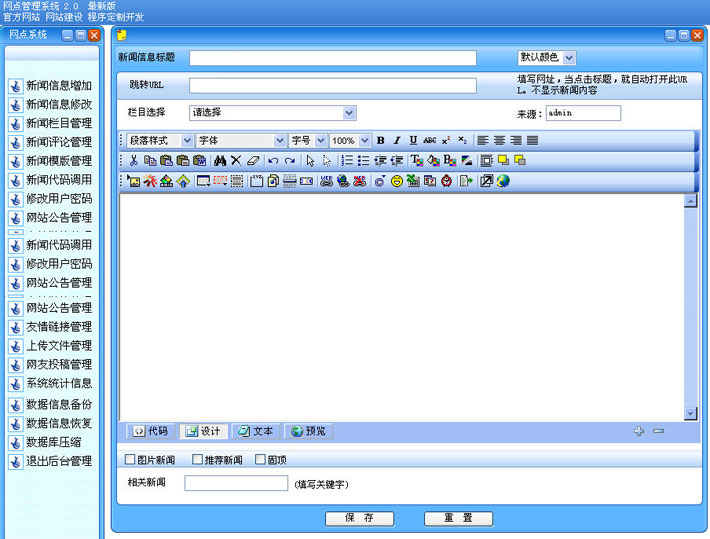Click the binoculars Find icon
The image size is (710, 539).
tap(220, 160)
